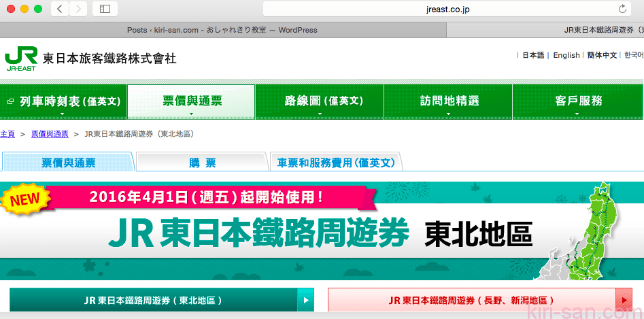Viewport: 644px width, 319px height.
Task: Minimize the window with the yellow button
Action: (24, 9)
